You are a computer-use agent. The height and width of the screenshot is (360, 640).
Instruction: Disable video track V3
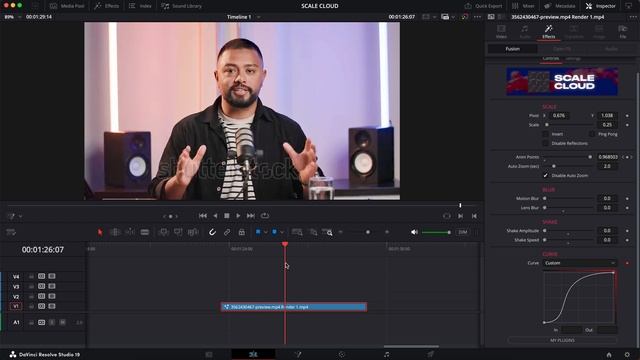(x=52, y=287)
